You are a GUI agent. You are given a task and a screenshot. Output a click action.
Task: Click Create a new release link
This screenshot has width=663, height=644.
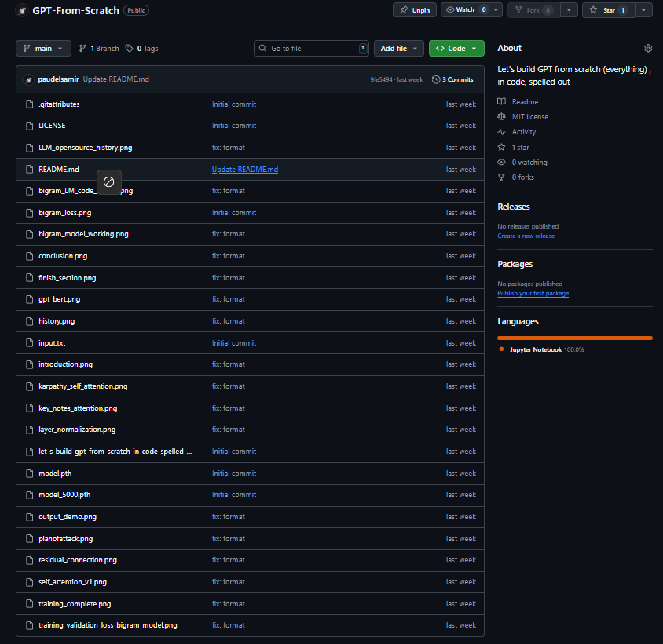click(x=526, y=236)
